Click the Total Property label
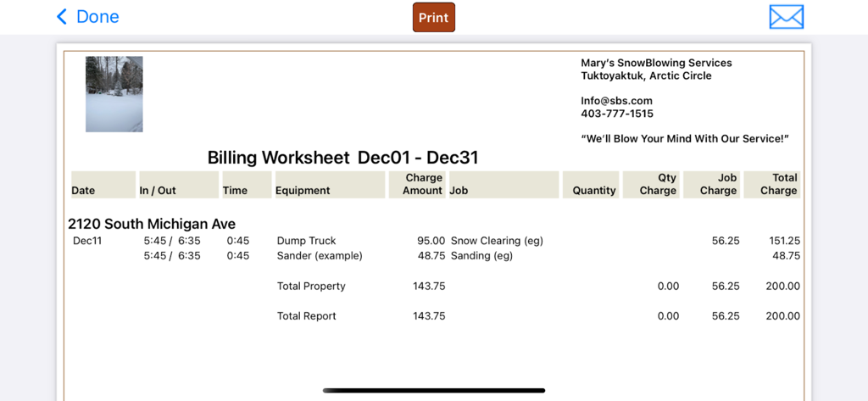 coord(311,287)
